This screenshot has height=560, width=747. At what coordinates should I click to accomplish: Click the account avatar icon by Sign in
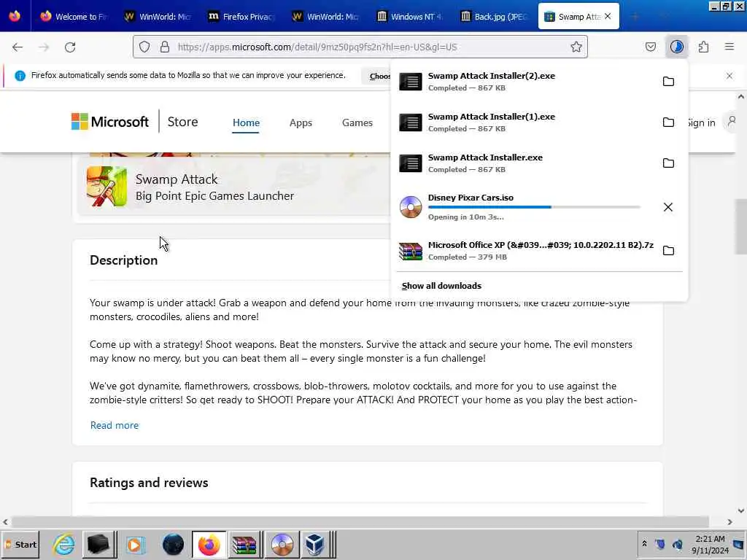[732, 122]
